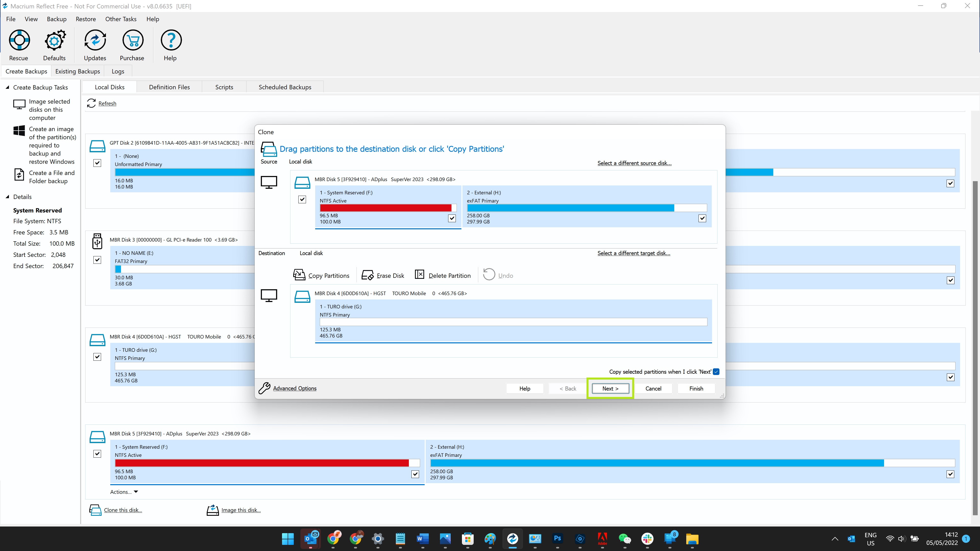Open the Other Tasks menu
This screenshot has height=551, width=980.
[121, 19]
